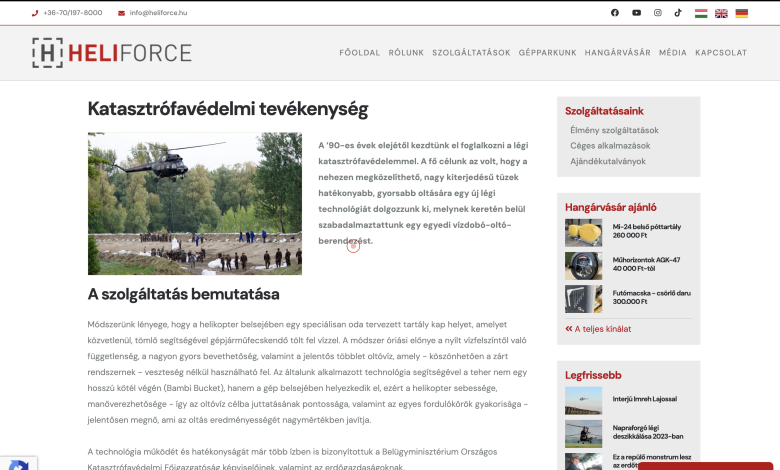The image size is (780, 470).
Task: Open Ajándékutalványok sidebar link
Action: coord(608,161)
